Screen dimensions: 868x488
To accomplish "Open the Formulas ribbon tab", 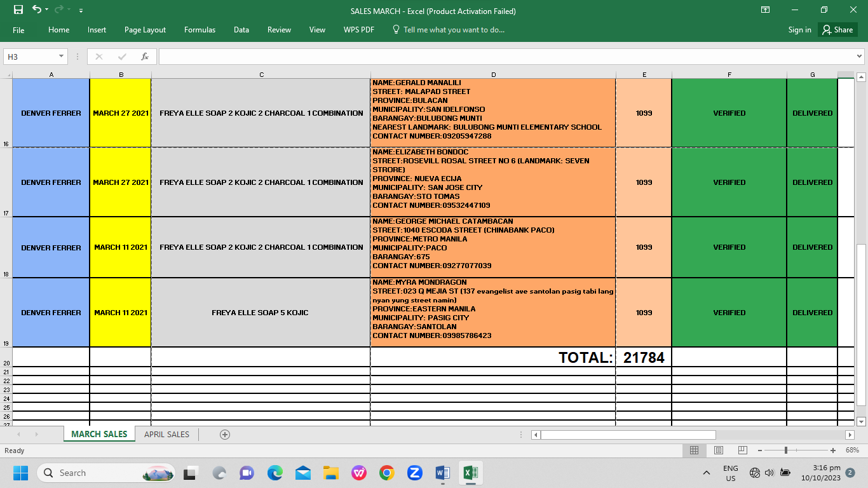I will tap(200, 30).
